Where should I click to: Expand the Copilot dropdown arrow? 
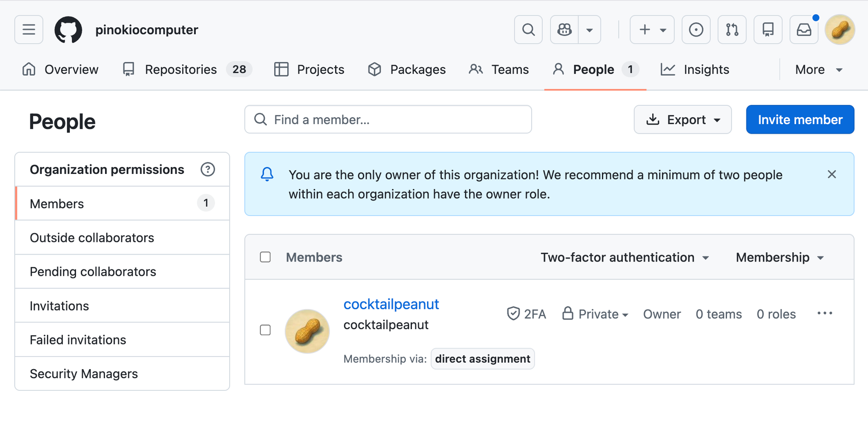pos(589,29)
